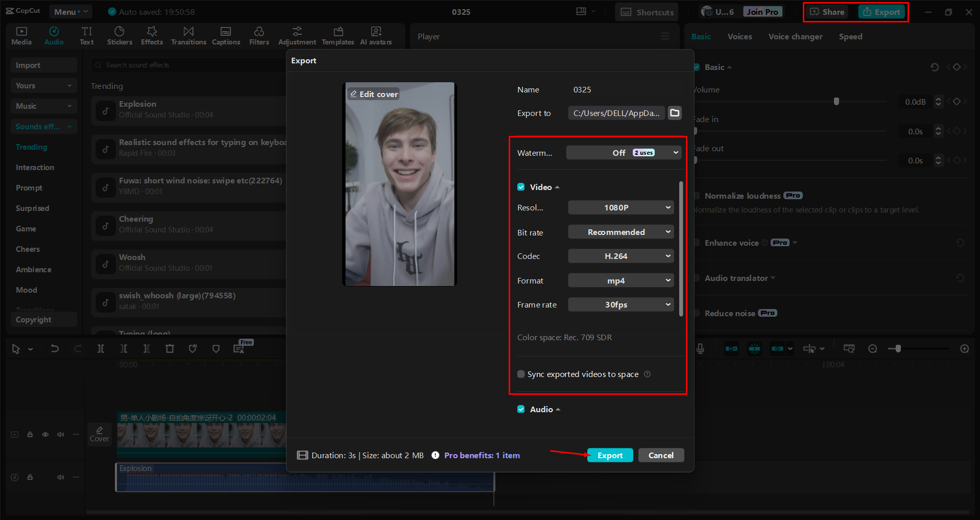980x520 pixels.
Task: Select the Split tool in the timeline toolbar
Action: (101, 348)
